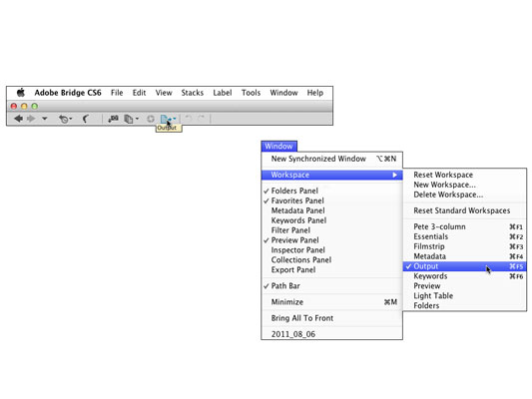This screenshot has height=399, width=532.
Task: Go forward with the right arrow
Action: [31, 119]
